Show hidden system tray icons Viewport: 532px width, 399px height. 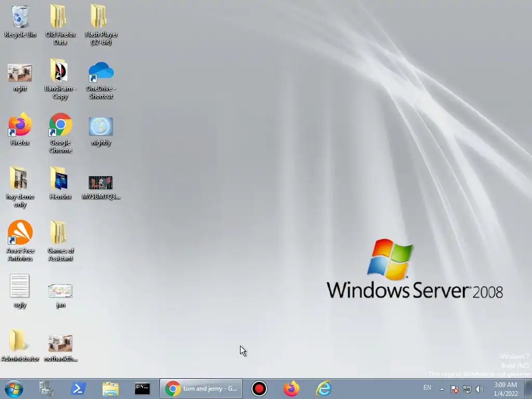(x=442, y=389)
